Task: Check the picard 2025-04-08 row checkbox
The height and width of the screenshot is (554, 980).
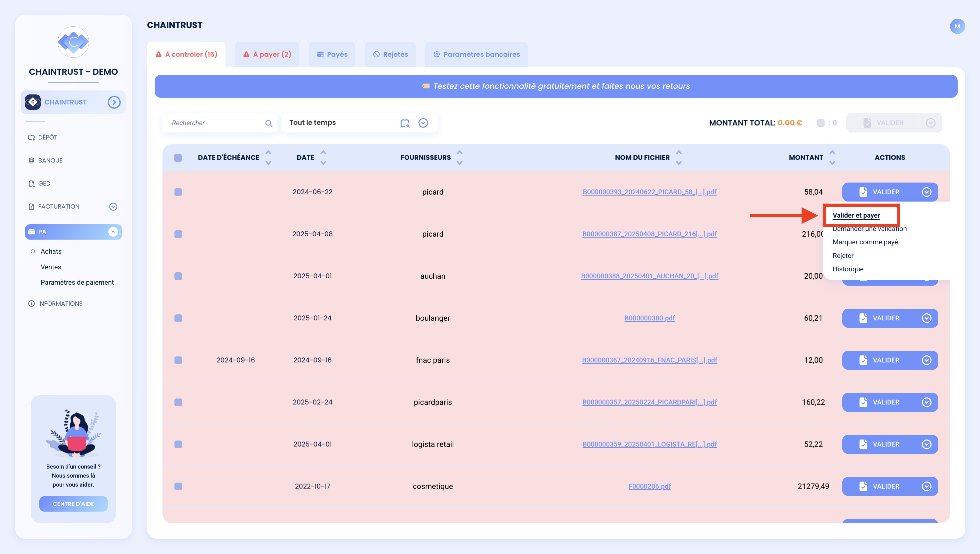Action: pos(178,234)
